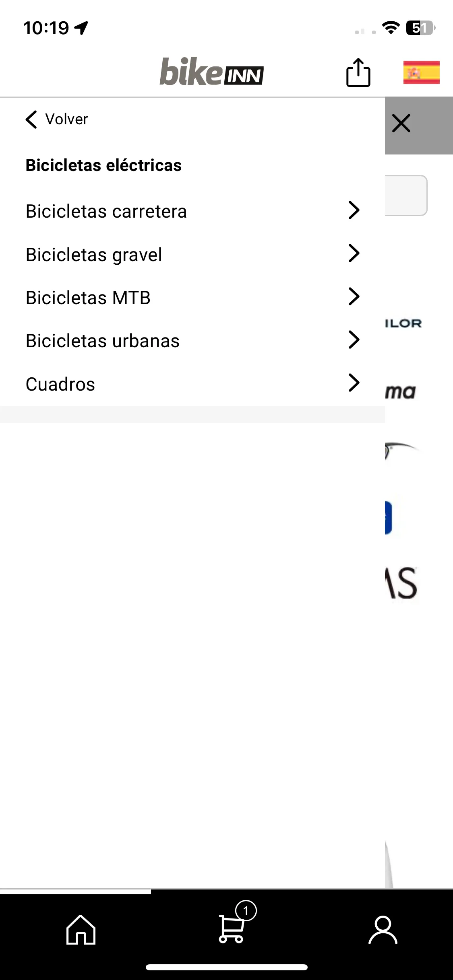Screen dimensions: 453x980
Task: Expand Bicicletas carretera chevron
Action: (354, 210)
